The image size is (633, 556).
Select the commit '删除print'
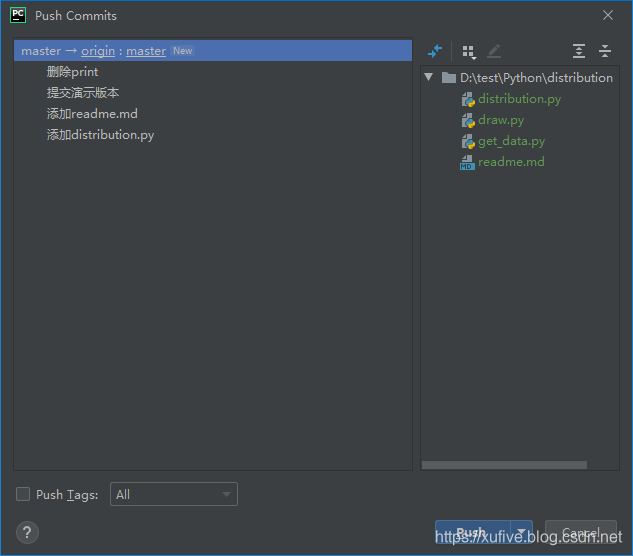[72, 72]
